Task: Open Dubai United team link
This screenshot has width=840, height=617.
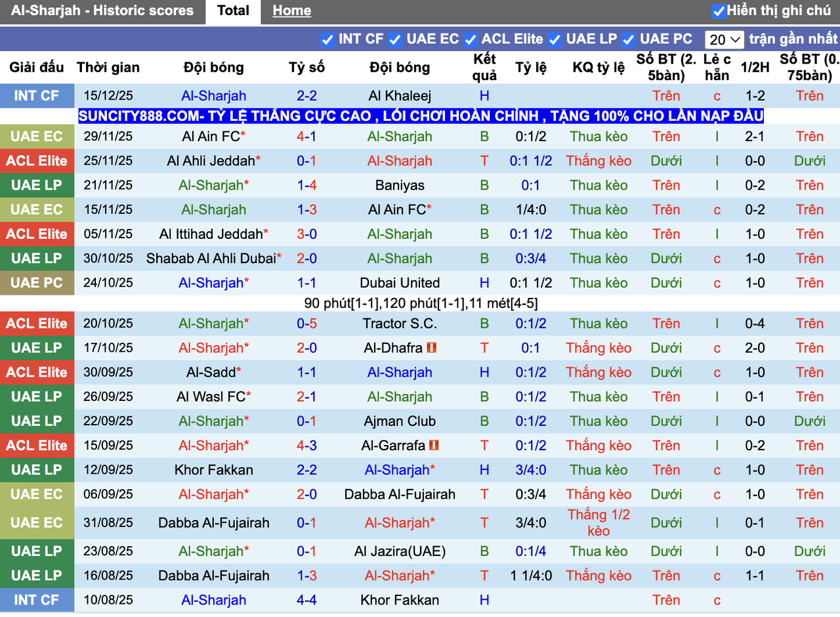Action: [400, 283]
